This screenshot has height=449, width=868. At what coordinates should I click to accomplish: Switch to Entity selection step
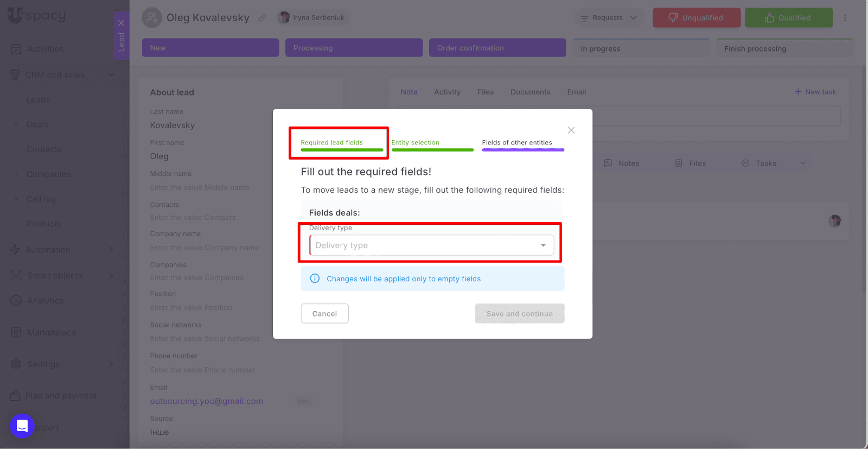(432, 143)
